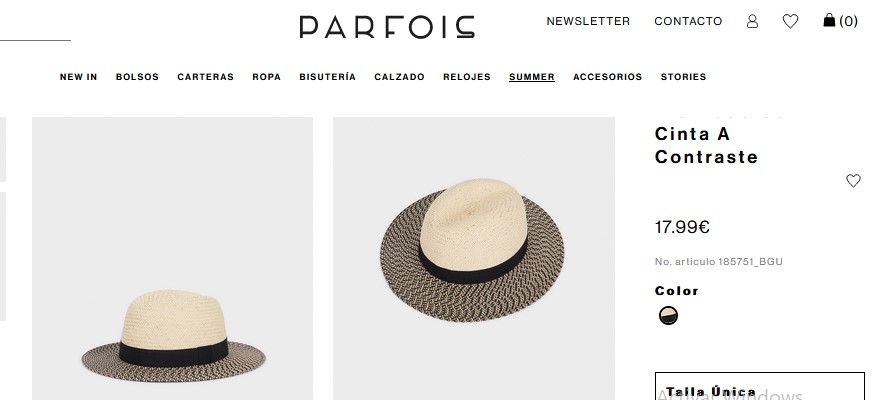
Task: Click the CONTACTO link
Action: (688, 21)
